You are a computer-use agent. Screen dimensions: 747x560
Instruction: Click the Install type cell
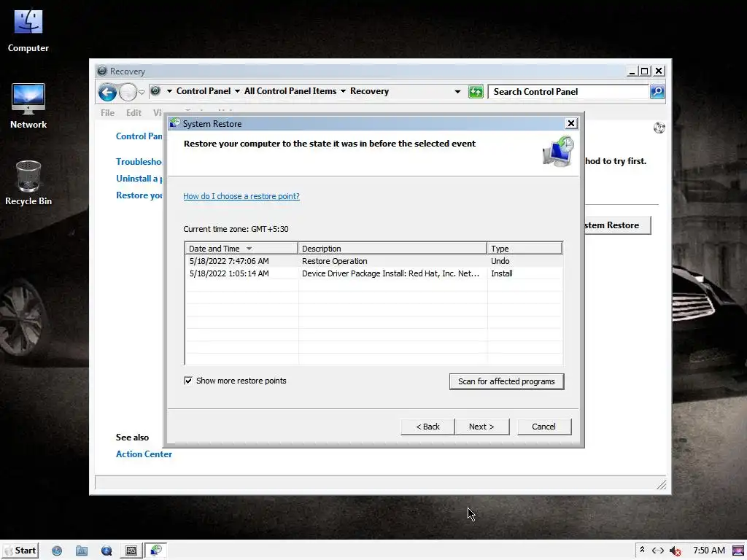coord(502,273)
